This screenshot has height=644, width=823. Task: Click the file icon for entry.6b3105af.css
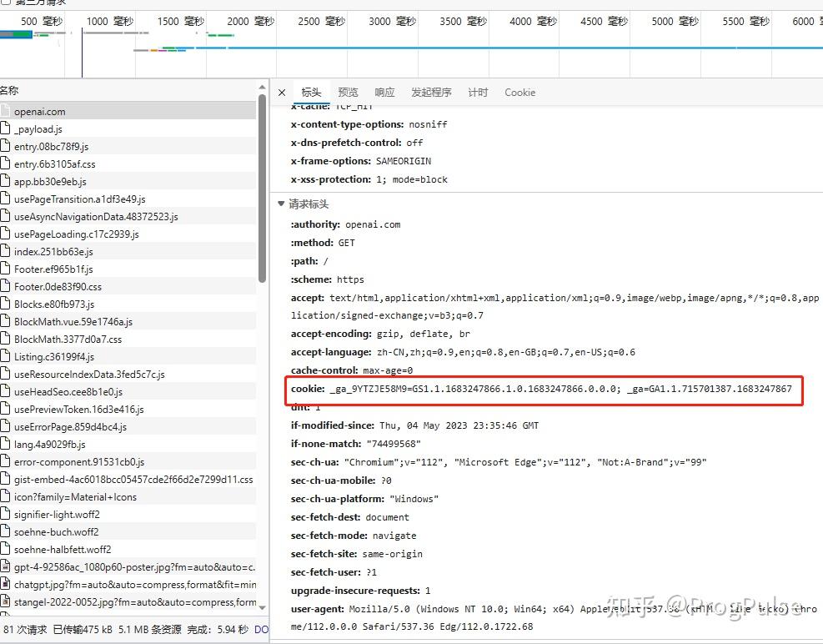click(8, 164)
